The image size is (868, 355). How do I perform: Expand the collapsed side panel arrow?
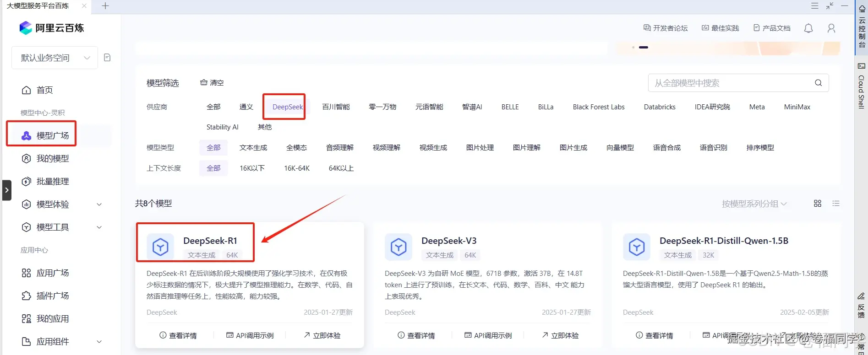click(x=6, y=190)
